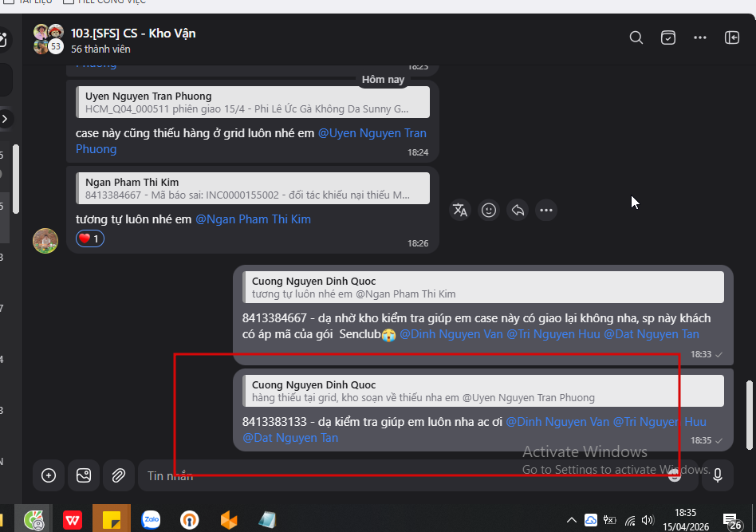Toggle the side info panel icon
The image size is (756, 532).
[x=731, y=37]
